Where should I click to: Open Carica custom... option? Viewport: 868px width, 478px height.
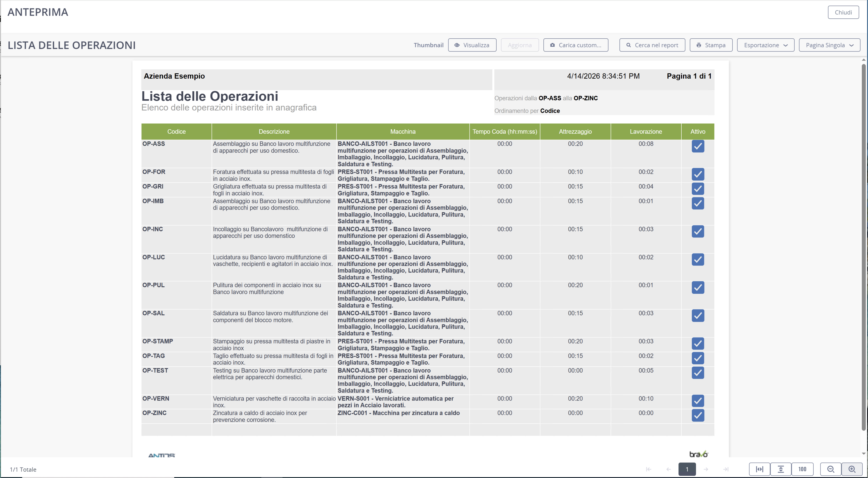[576, 45]
